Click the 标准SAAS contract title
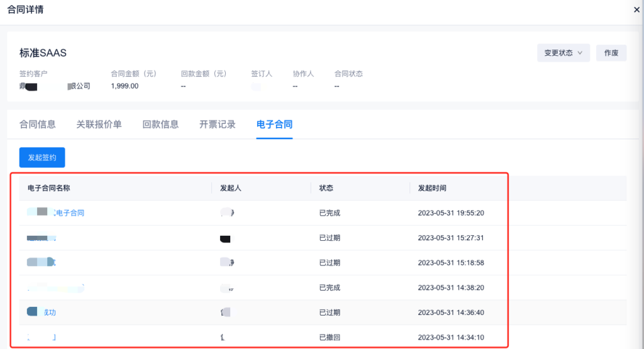644x349 pixels. (43, 53)
